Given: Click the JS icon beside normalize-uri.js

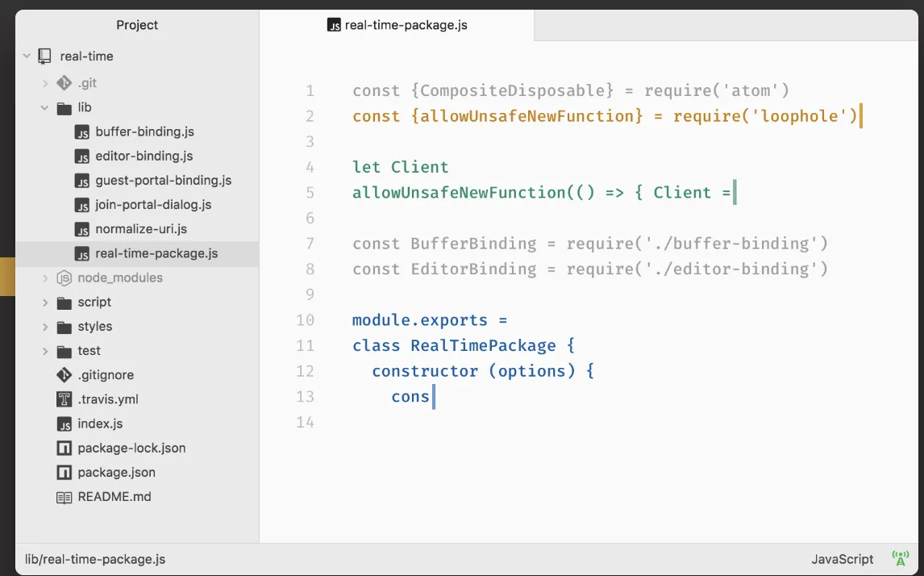Looking at the screenshot, I should pos(82,229).
